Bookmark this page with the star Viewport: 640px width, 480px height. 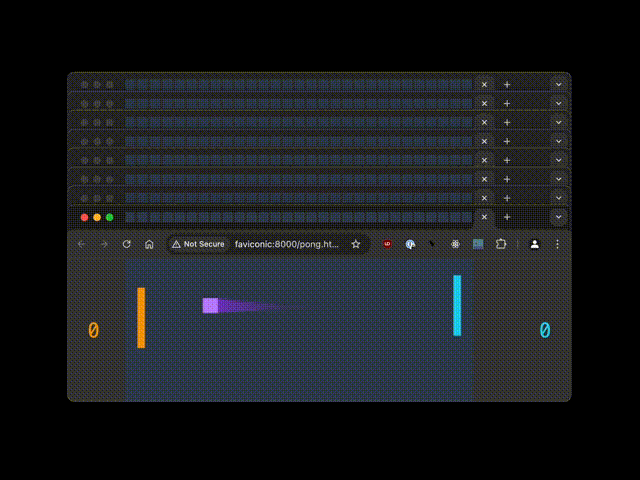tap(356, 244)
